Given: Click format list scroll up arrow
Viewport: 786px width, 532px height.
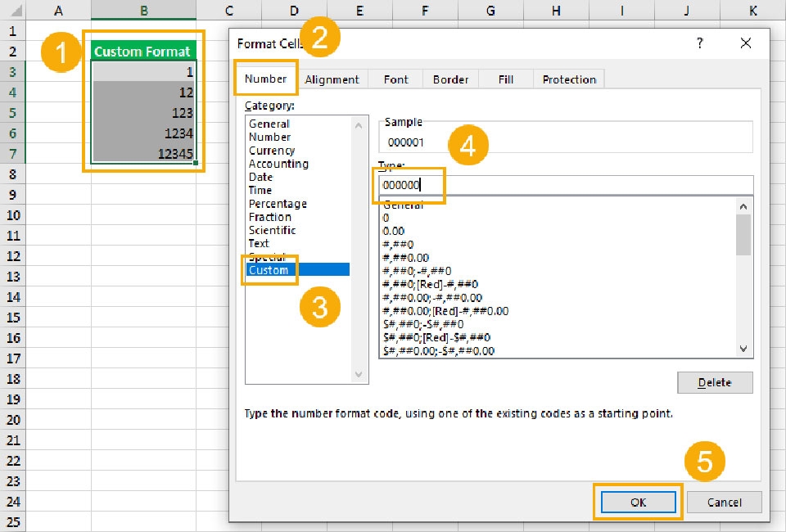Looking at the screenshot, I should coord(743,206).
